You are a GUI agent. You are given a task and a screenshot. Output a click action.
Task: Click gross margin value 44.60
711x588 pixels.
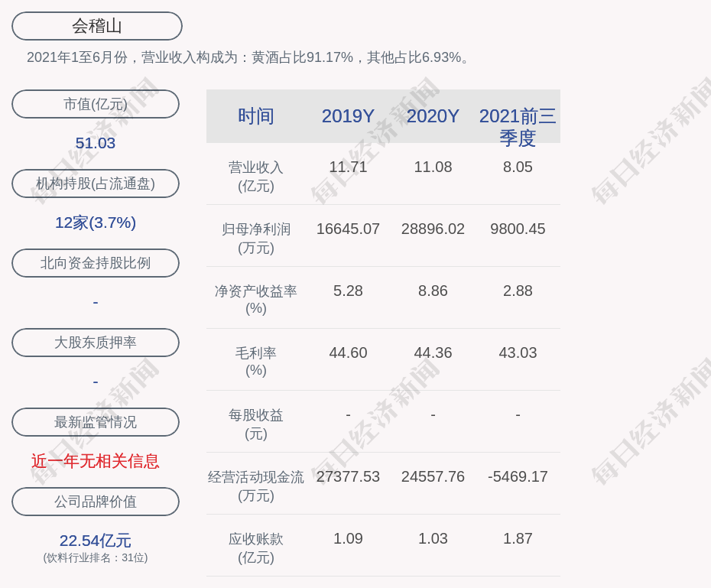tap(349, 352)
